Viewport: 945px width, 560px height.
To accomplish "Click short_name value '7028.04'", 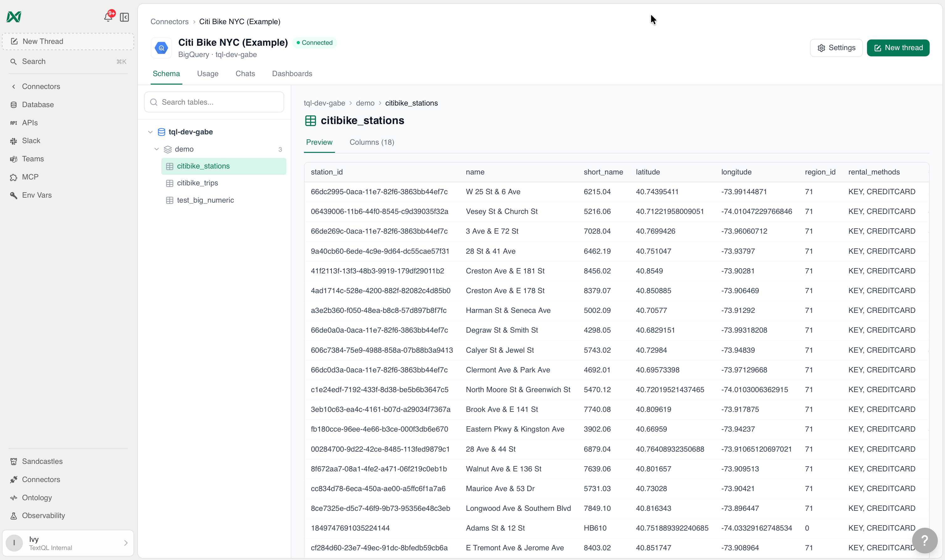I will (x=597, y=231).
